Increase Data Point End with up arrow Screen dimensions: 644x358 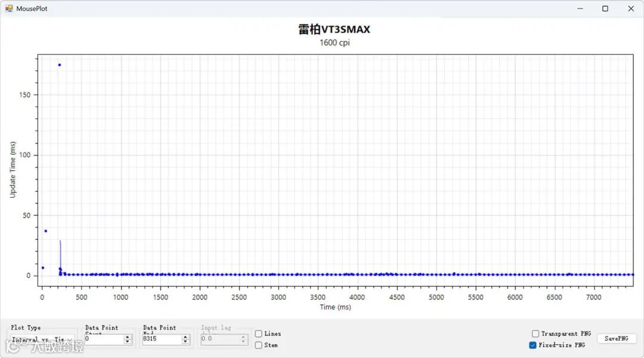pos(185,337)
